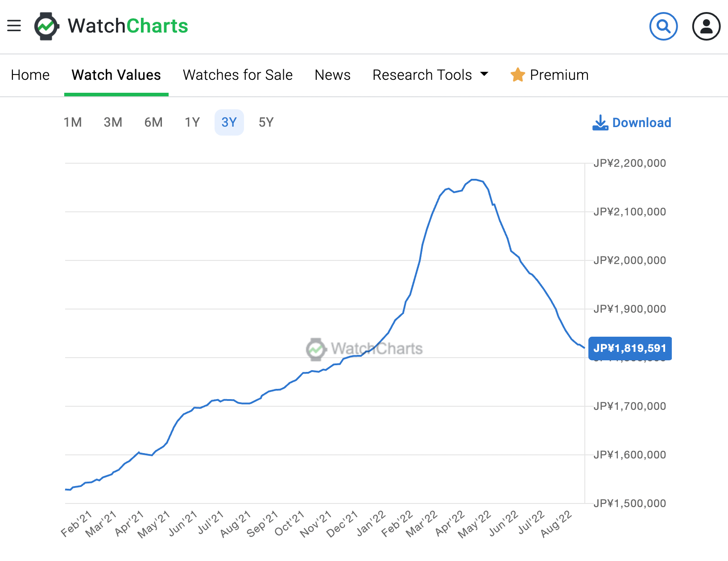Open the user account profile icon
This screenshot has height=561, width=728.
tap(706, 26)
